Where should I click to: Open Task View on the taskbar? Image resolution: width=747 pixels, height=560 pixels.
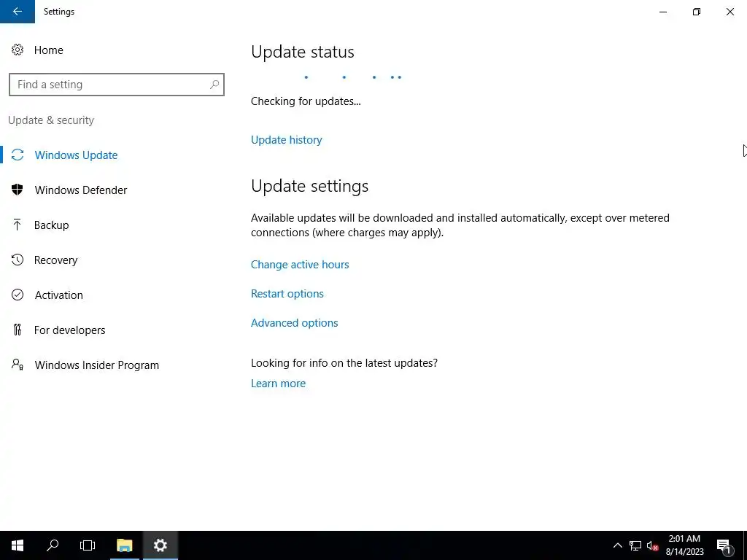point(88,545)
